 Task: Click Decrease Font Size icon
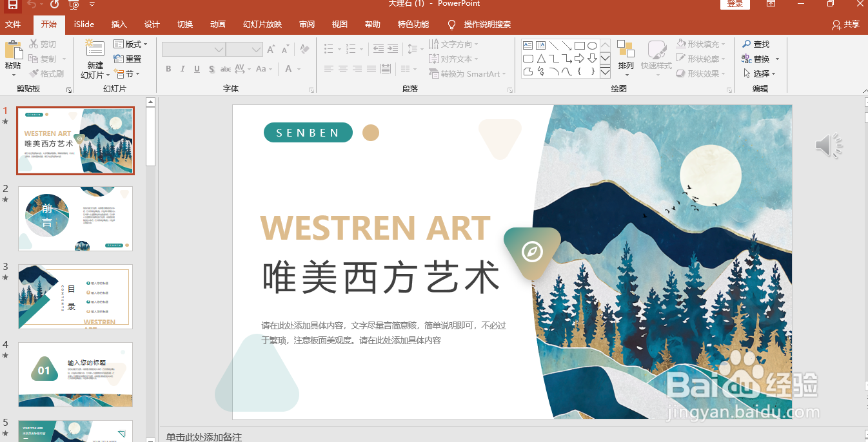click(286, 50)
